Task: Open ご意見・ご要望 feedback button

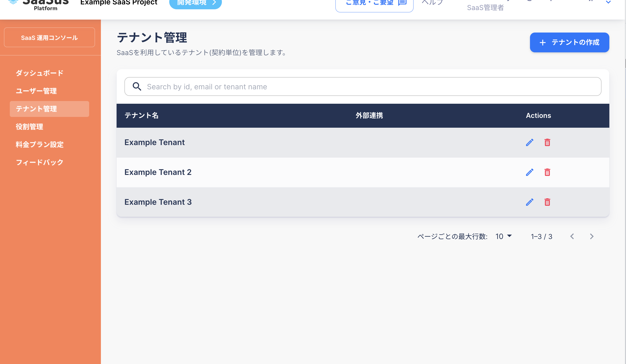Action: [374, 3]
